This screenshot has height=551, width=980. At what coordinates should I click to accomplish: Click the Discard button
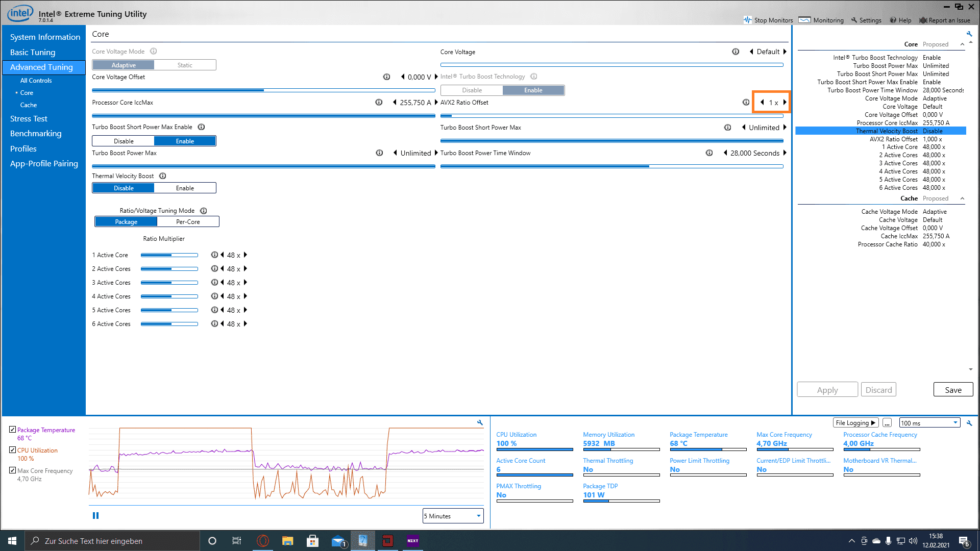pyautogui.click(x=878, y=390)
